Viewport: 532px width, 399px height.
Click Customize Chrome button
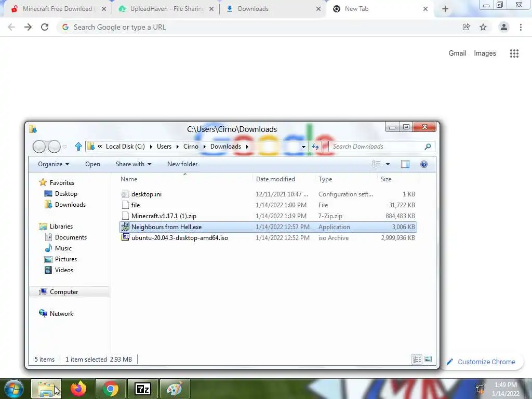click(481, 362)
